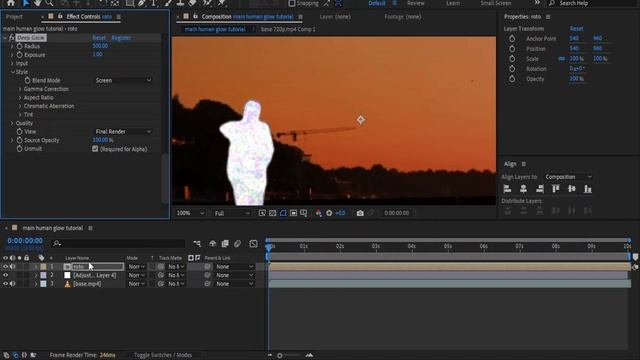Select the Selection arrow tool
Viewport: 640px width, 360px height.
pyautogui.click(x=26, y=3)
